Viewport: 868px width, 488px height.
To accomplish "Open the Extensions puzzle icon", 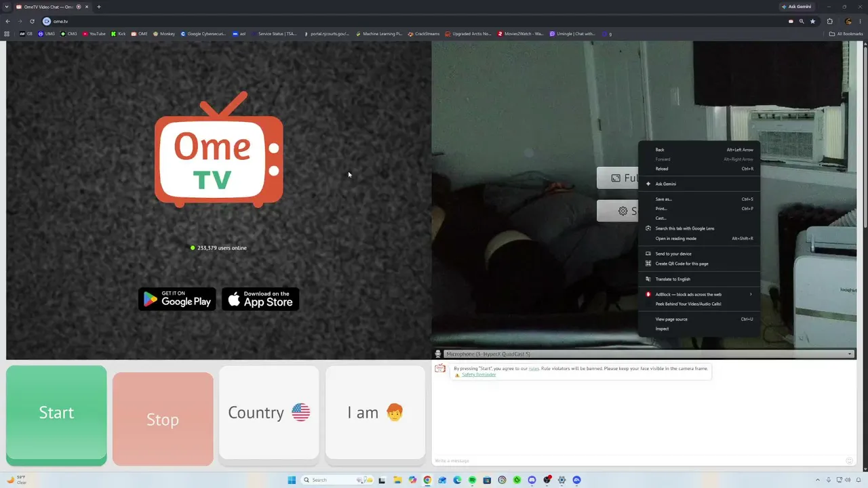I will (829, 21).
